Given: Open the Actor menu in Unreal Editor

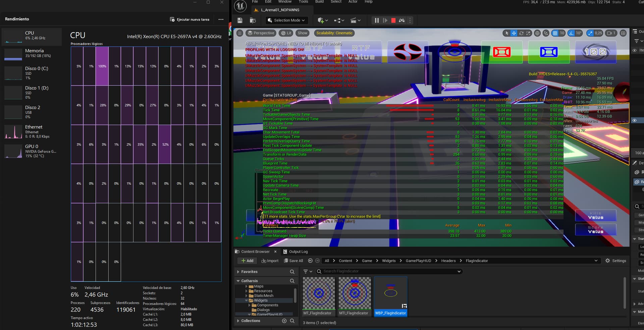Looking at the screenshot, I should 353,2.
